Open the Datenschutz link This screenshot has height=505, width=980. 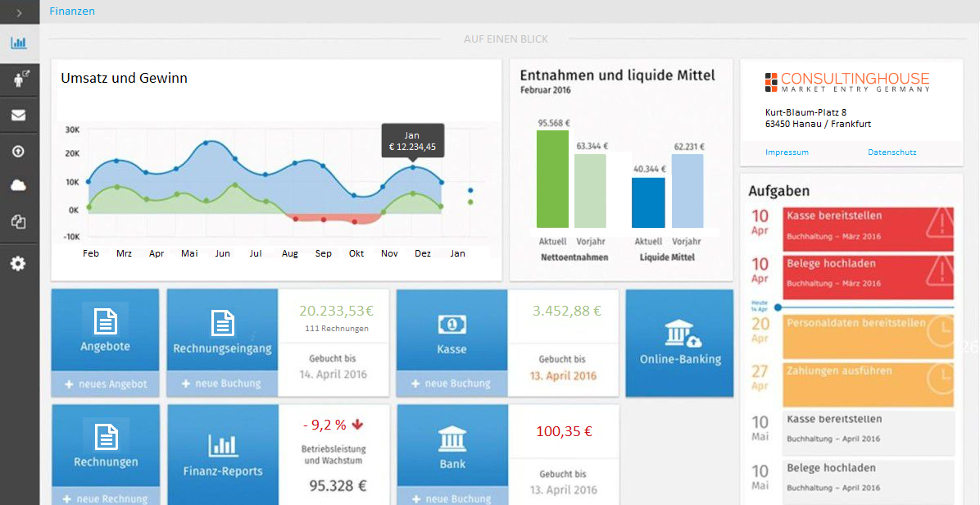[892, 152]
